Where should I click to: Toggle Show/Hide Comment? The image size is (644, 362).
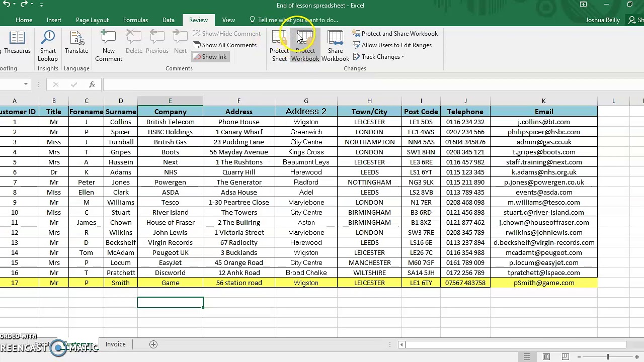[x=226, y=34]
